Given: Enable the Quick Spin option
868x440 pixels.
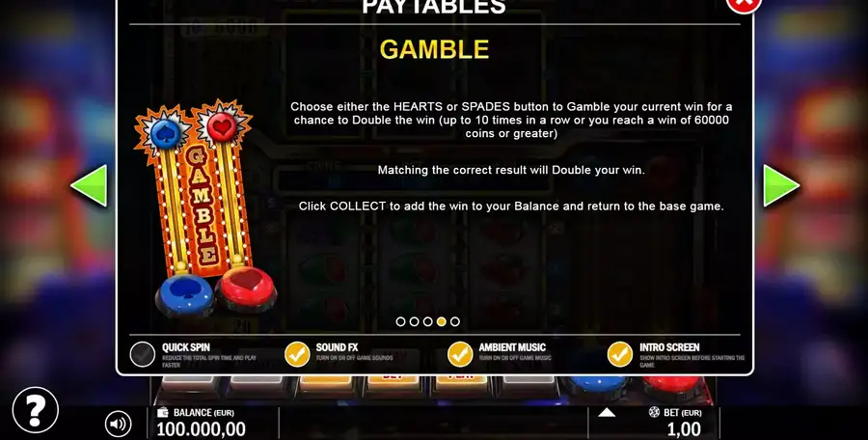Looking at the screenshot, I should point(143,355).
